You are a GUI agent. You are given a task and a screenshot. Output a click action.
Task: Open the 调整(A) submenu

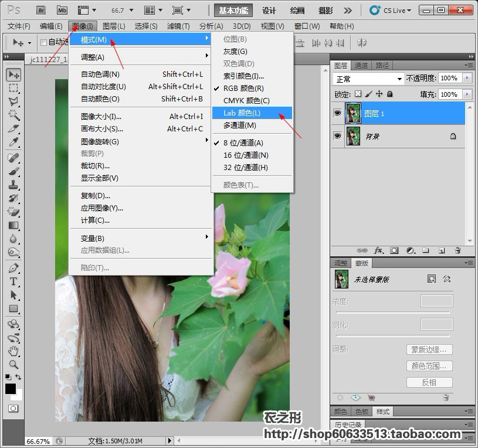(140, 57)
